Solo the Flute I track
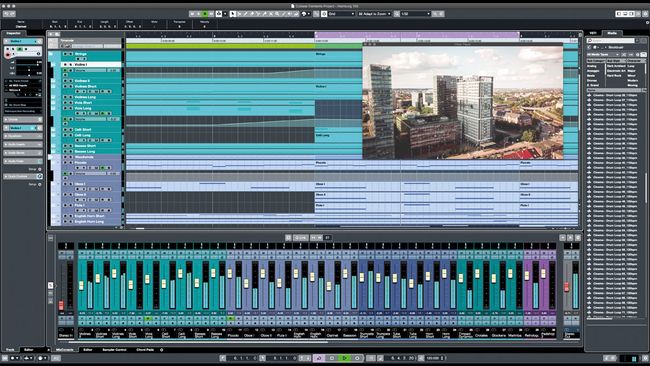 [70, 205]
